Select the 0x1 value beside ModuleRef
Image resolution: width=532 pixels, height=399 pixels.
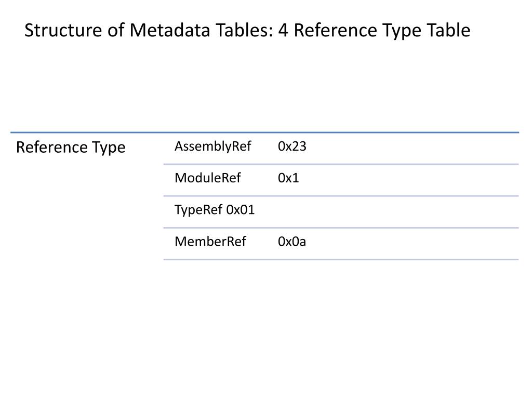click(x=288, y=178)
